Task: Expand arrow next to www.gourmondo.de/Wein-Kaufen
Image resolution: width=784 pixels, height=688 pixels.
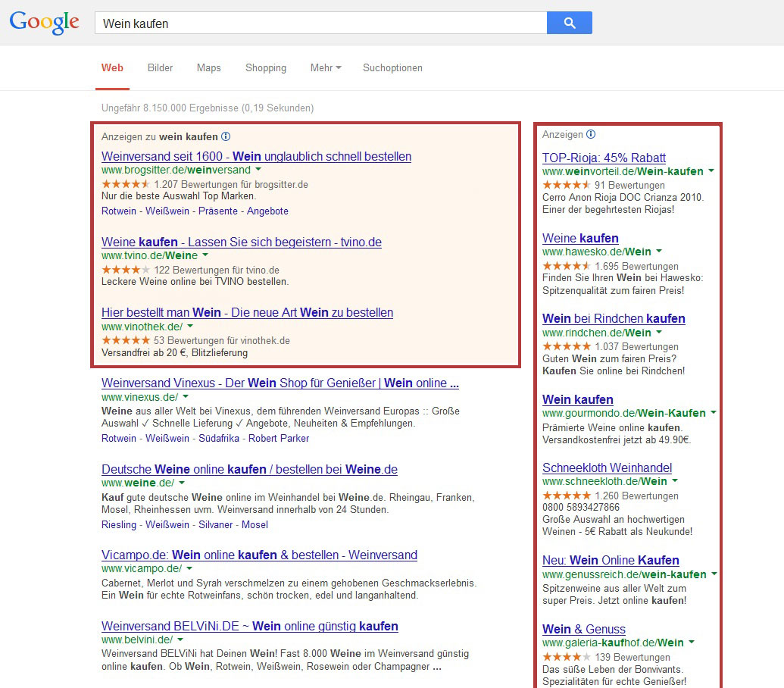Action: coord(714,412)
